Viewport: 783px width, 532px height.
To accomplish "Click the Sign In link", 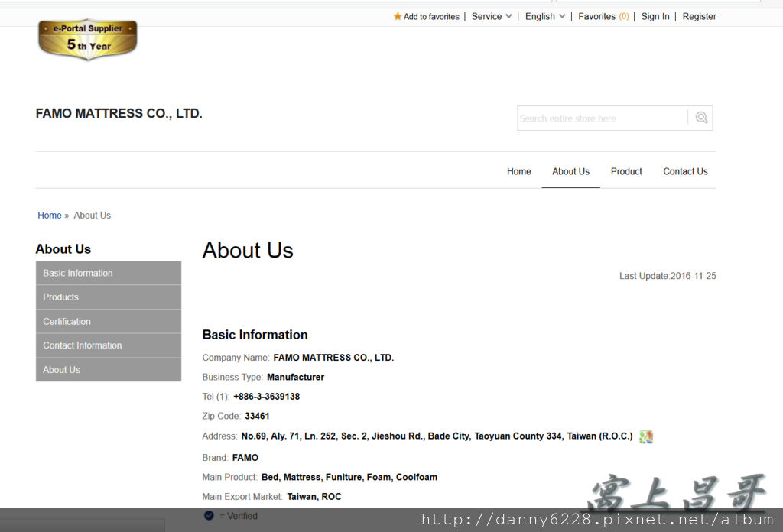I will (655, 17).
